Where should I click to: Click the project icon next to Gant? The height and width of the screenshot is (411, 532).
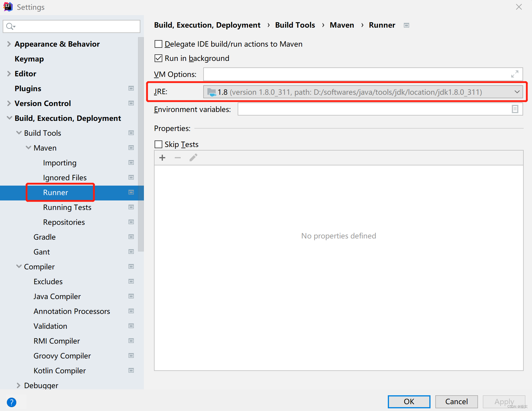(131, 252)
